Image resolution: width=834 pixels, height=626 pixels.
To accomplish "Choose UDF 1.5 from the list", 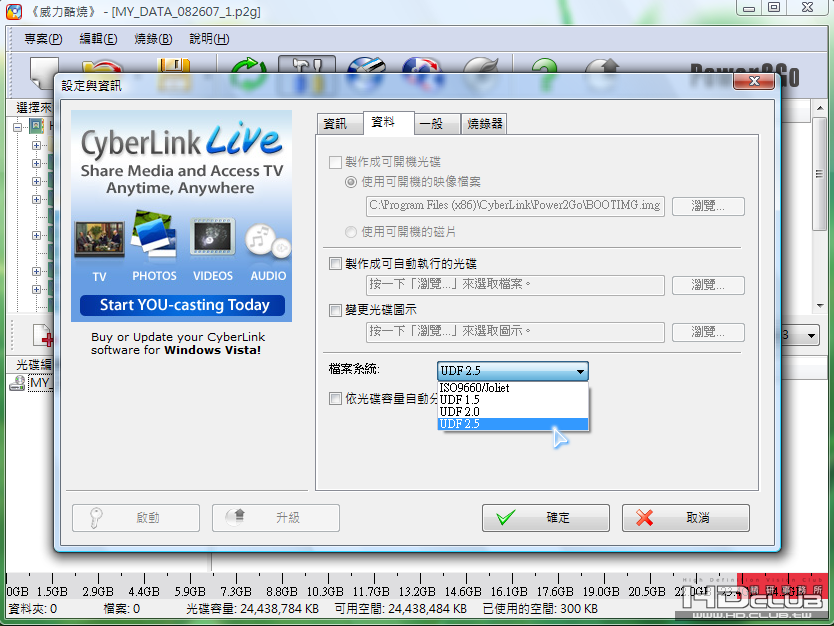I will point(513,399).
